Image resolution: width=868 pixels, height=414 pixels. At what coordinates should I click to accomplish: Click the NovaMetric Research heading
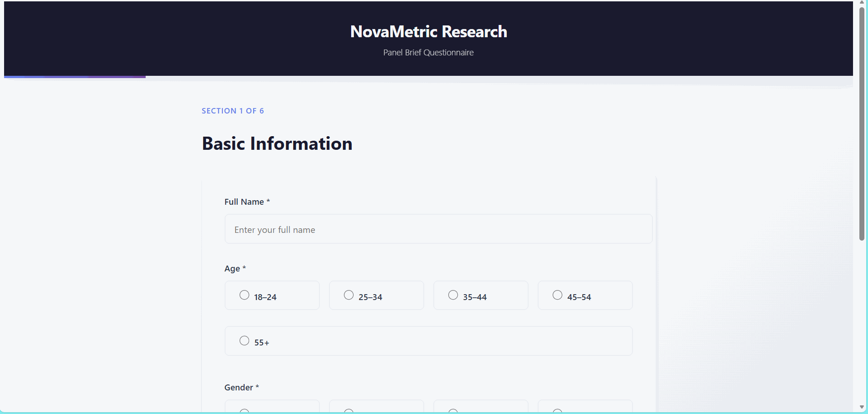[x=428, y=31]
